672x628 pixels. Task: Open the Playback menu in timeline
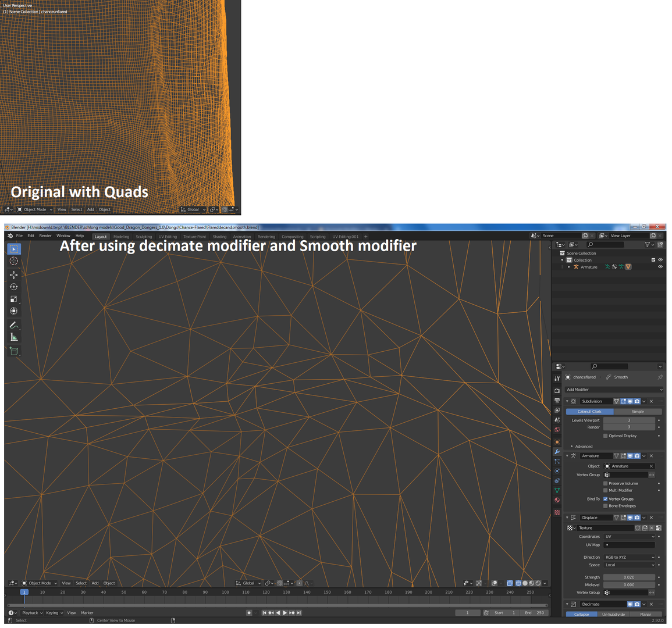tap(32, 612)
